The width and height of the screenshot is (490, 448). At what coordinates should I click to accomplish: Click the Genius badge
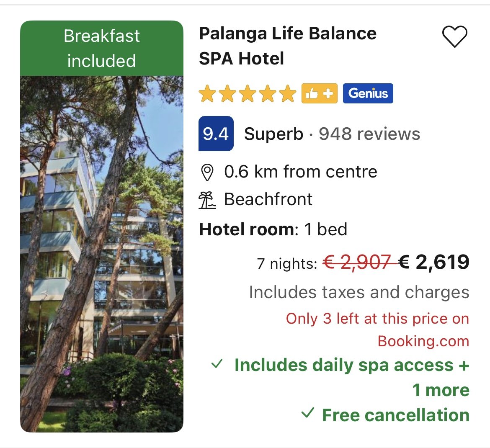tap(368, 93)
